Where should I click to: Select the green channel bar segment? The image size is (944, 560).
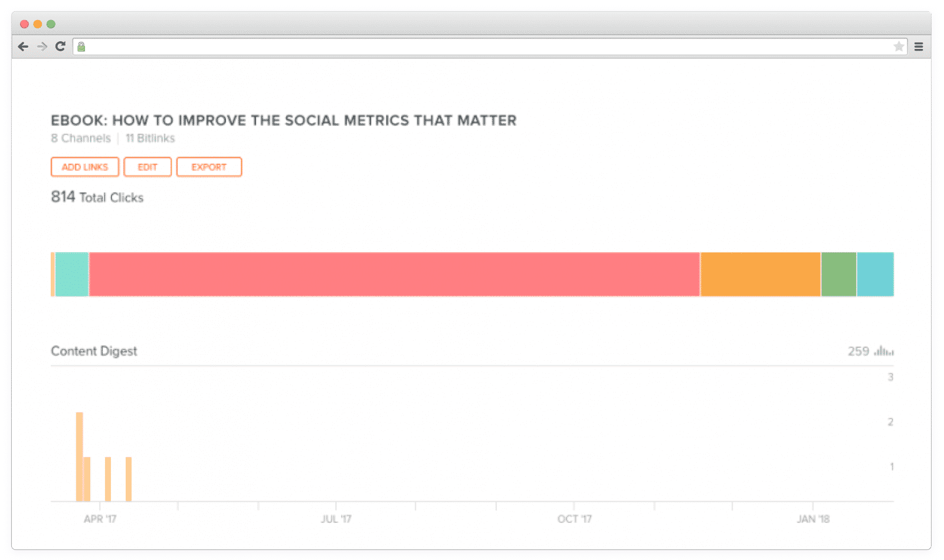click(x=838, y=274)
